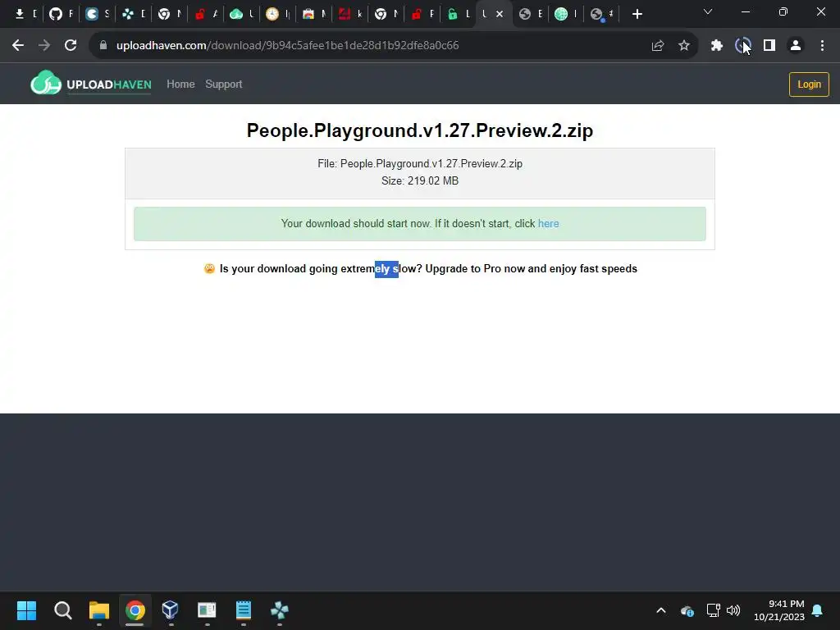Go to Home in site navigation
Image resolution: width=840 pixels, height=630 pixels.
(180, 84)
